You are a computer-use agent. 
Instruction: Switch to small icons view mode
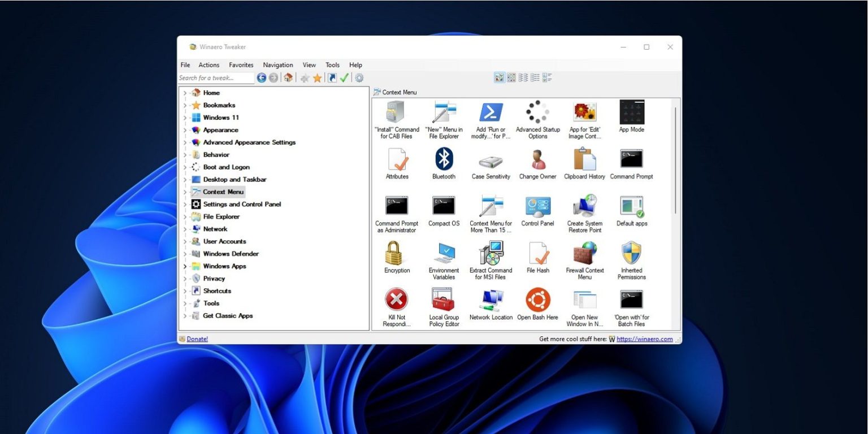[511, 77]
